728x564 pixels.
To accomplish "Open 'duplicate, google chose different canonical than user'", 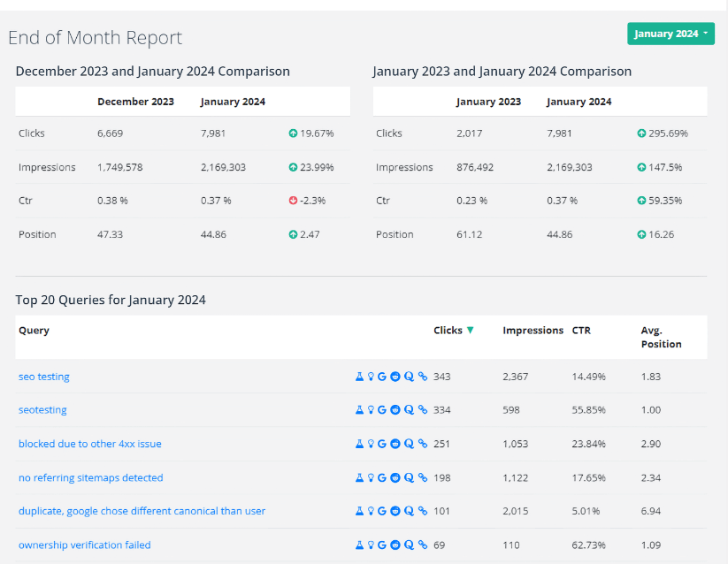I will 142,511.
